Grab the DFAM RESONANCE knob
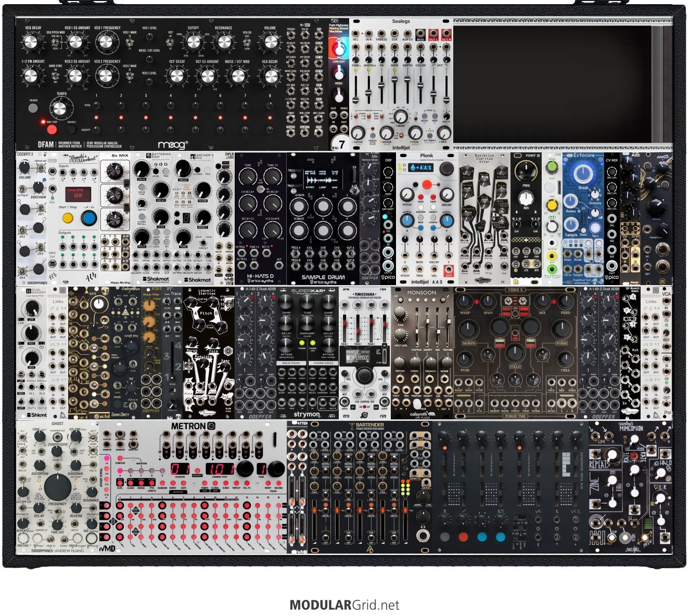The height and width of the screenshot is (616, 690). pyautogui.click(x=224, y=42)
